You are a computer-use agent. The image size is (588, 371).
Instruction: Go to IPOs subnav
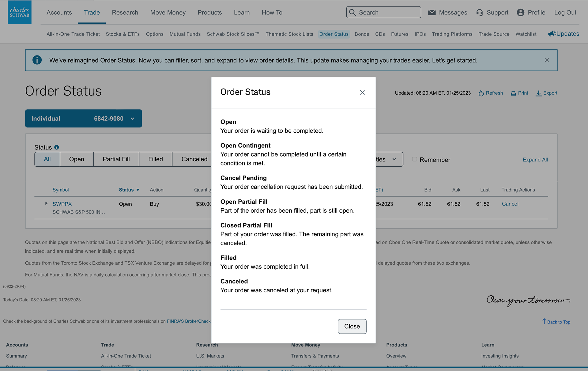pyautogui.click(x=420, y=34)
